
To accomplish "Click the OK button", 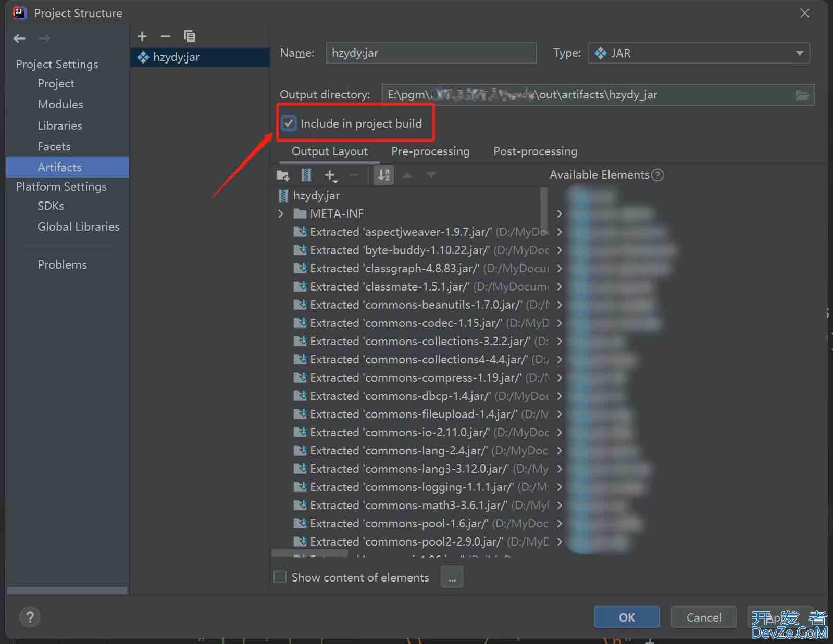I will click(x=627, y=617).
